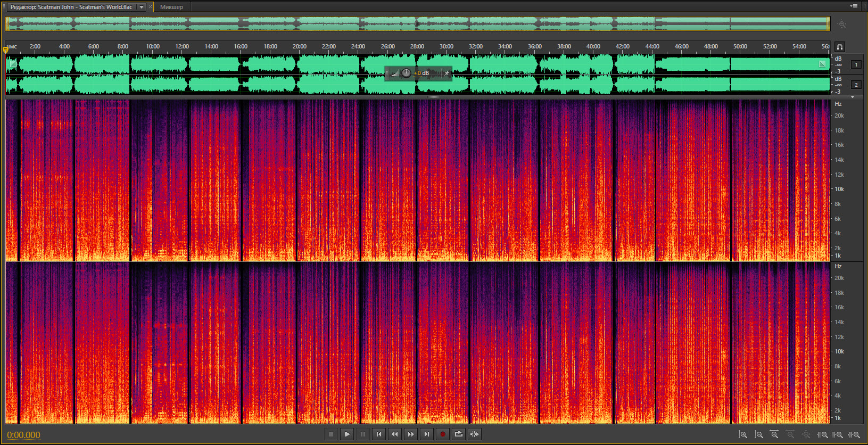Start recording with the red Record button

[443, 434]
